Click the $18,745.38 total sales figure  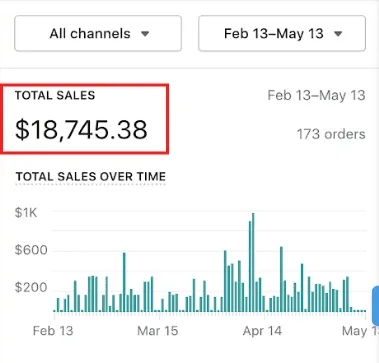[81, 130]
